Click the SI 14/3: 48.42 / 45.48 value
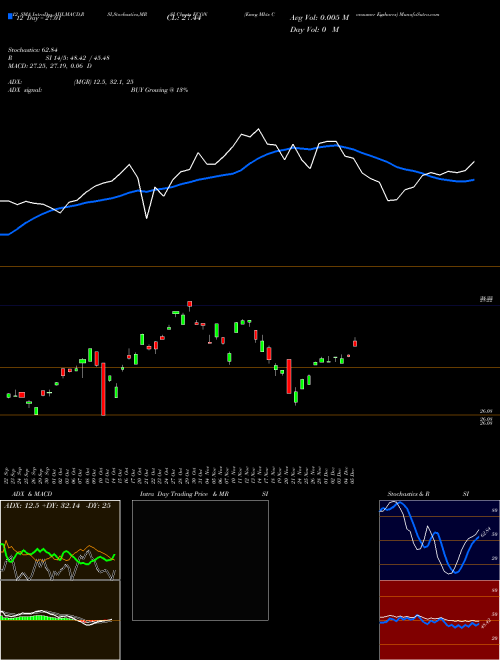 pos(77,58)
